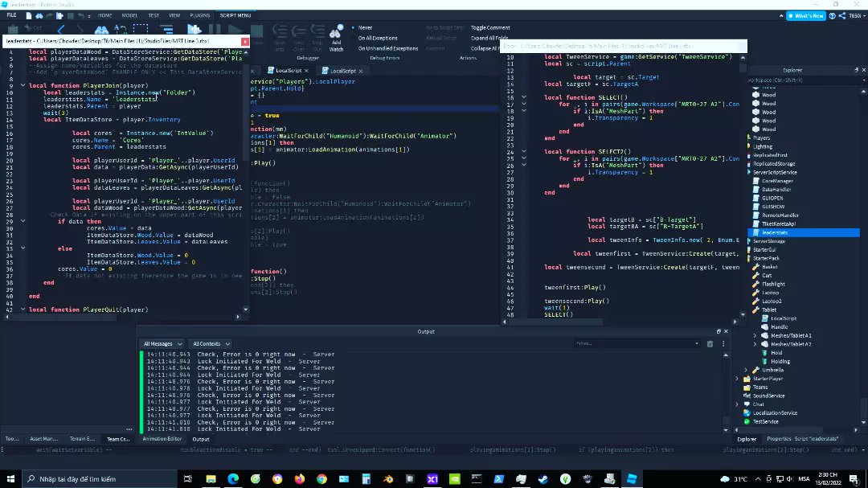The width and height of the screenshot is (868, 488).
Task: Open the Output panel options kebab menu
Action: click(x=723, y=343)
